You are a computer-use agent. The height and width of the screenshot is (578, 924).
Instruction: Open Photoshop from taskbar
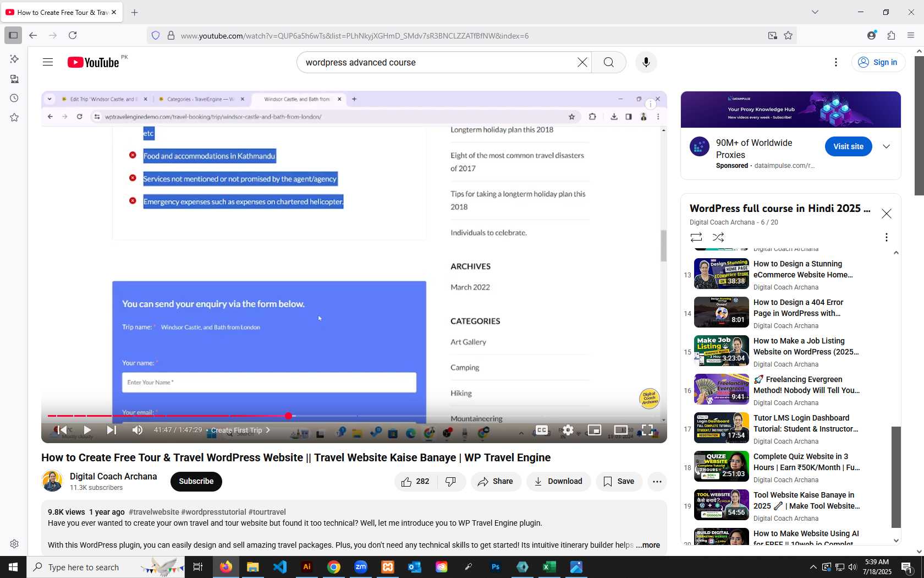pos(496,567)
